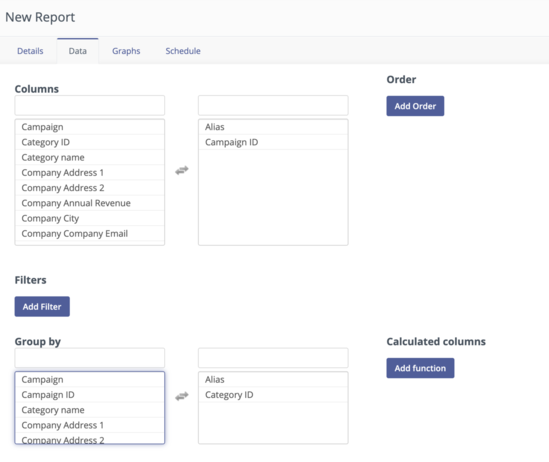Click the Add function button
The height and width of the screenshot is (462, 549).
(420, 368)
